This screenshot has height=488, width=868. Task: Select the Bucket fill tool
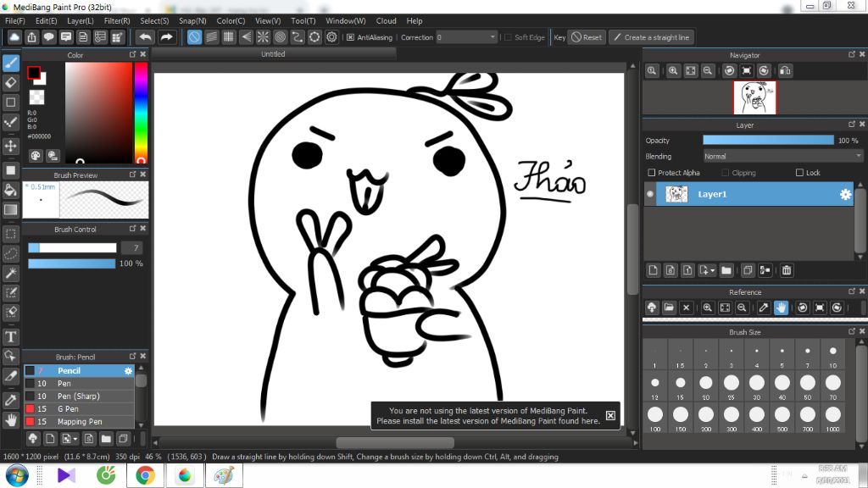point(11,190)
